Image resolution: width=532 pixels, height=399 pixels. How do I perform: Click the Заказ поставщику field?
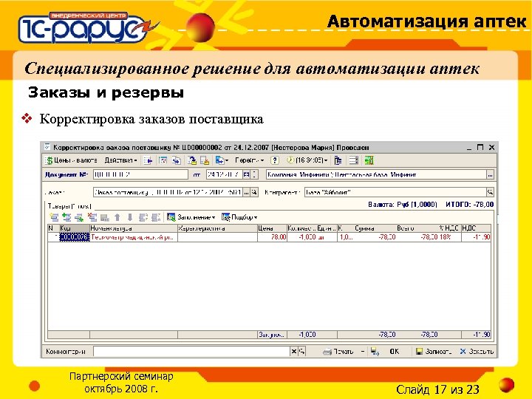click(168, 192)
